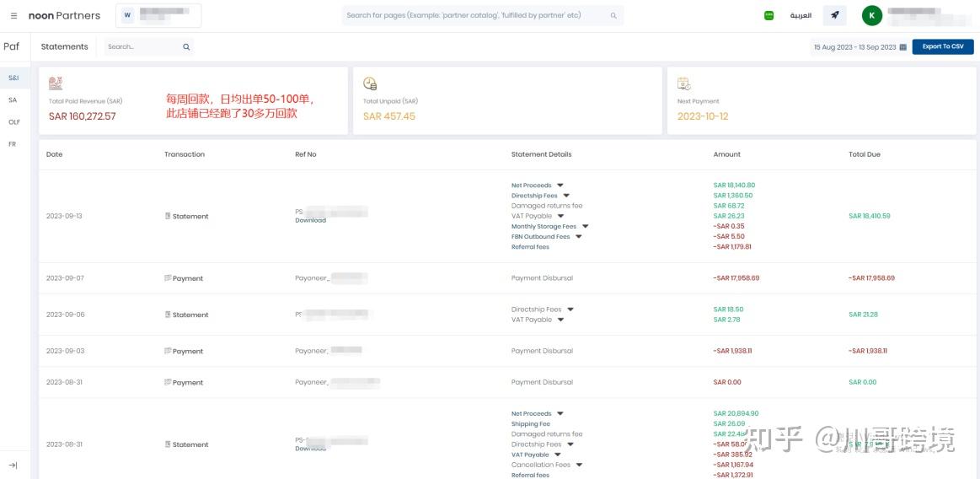Open the K user avatar
The image size is (980, 479).
(x=872, y=16)
